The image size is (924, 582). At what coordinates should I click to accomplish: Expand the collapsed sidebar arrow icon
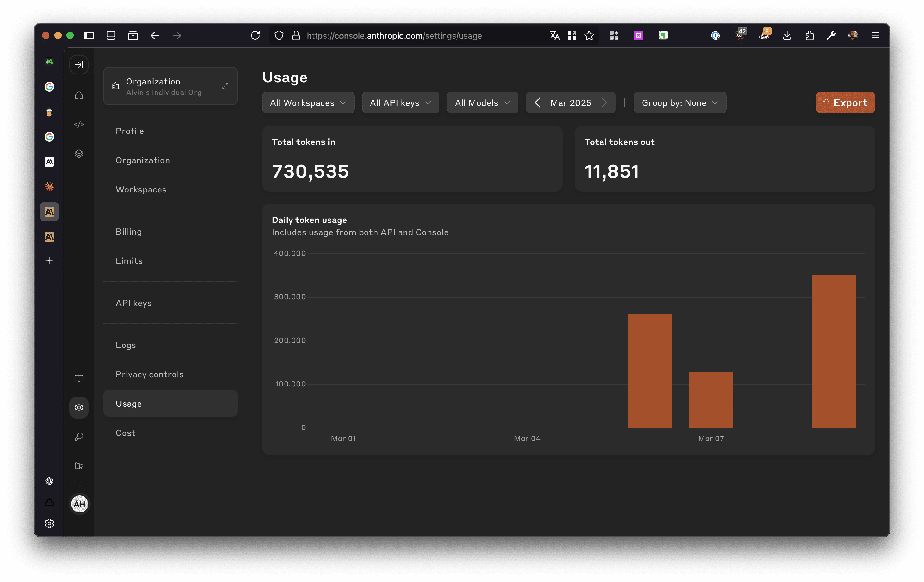pyautogui.click(x=79, y=64)
